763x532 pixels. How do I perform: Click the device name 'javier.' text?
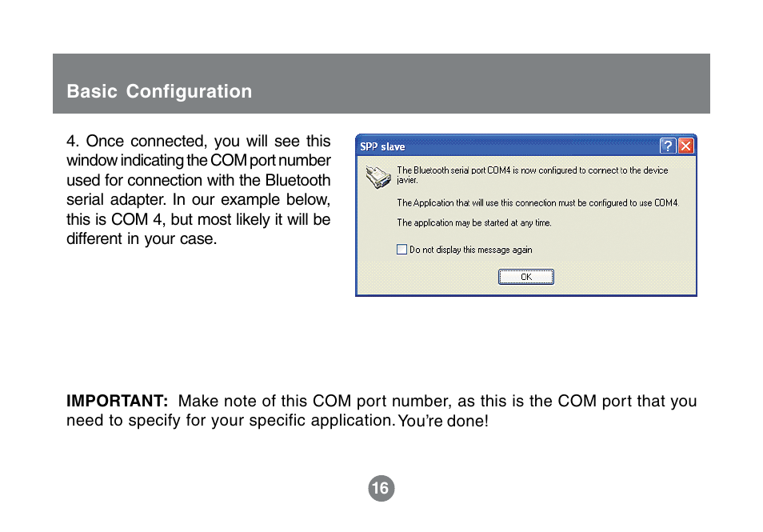[407, 180]
